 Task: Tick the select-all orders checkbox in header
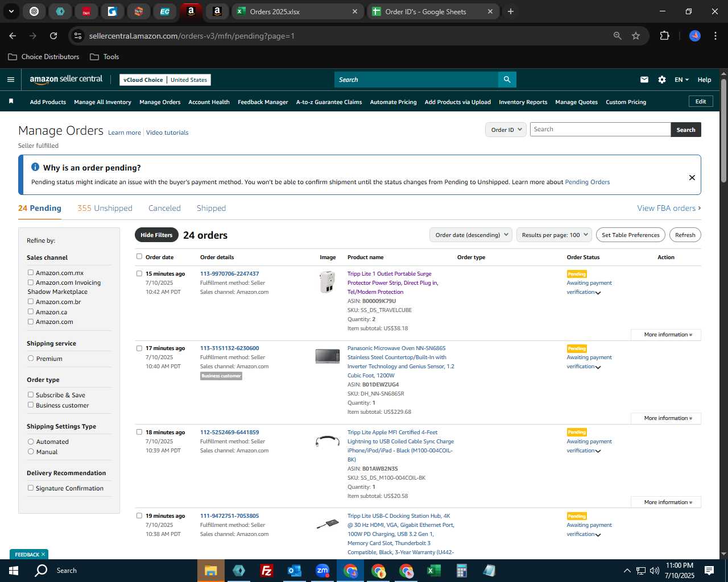point(139,257)
